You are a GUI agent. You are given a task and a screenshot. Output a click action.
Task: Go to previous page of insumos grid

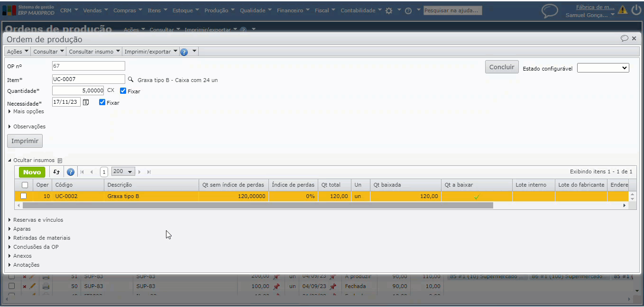[x=92, y=172]
